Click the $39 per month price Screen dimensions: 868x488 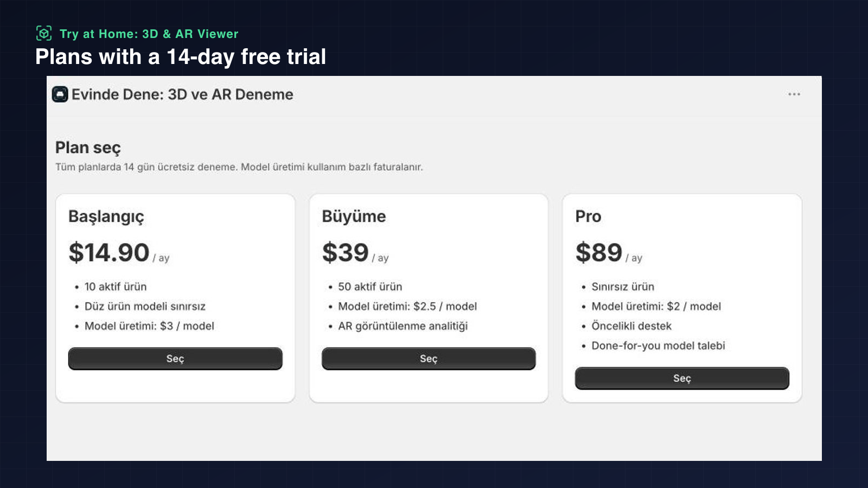click(355, 253)
